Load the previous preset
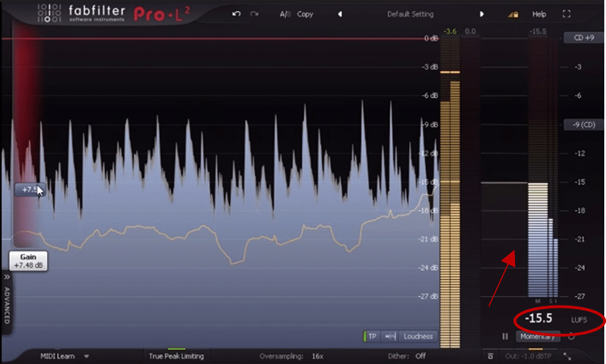606x364 pixels. pos(340,14)
